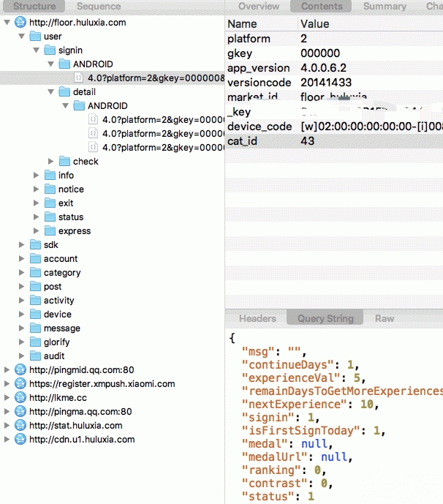
Task: Open the Overview tab
Action: click(x=259, y=6)
